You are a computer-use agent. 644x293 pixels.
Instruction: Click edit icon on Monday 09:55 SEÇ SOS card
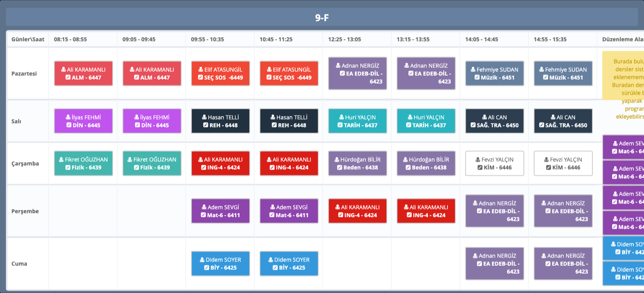200,78
